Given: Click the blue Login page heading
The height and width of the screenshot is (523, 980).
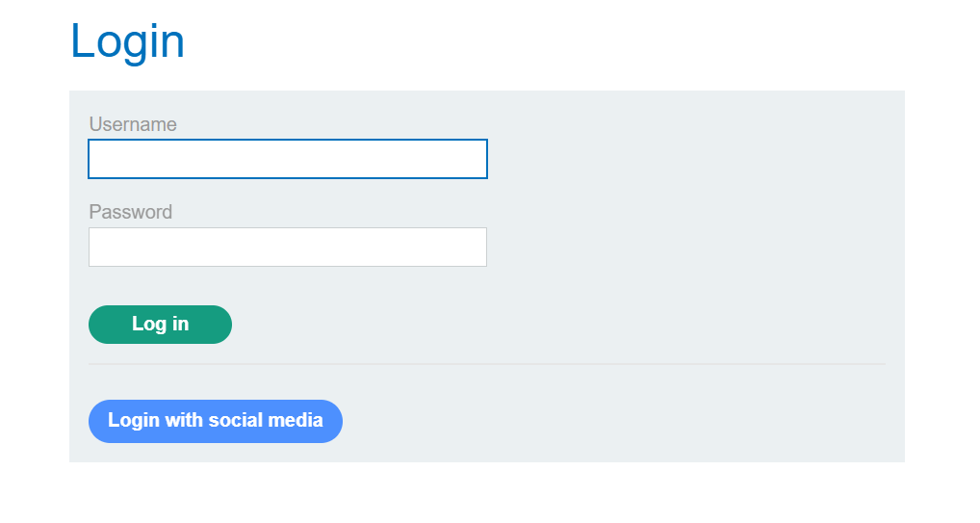Looking at the screenshot, I should [128, 41].
